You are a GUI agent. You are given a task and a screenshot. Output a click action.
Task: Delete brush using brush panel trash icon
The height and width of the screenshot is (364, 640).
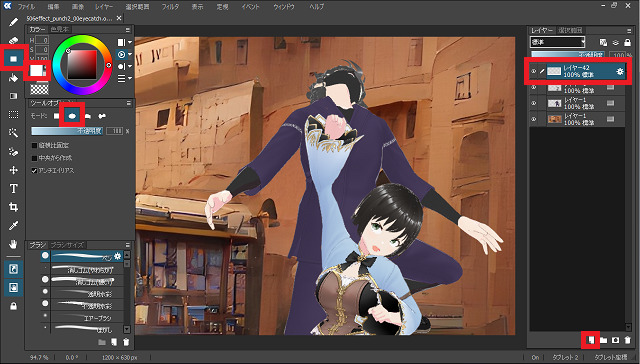tap(127, 342)
